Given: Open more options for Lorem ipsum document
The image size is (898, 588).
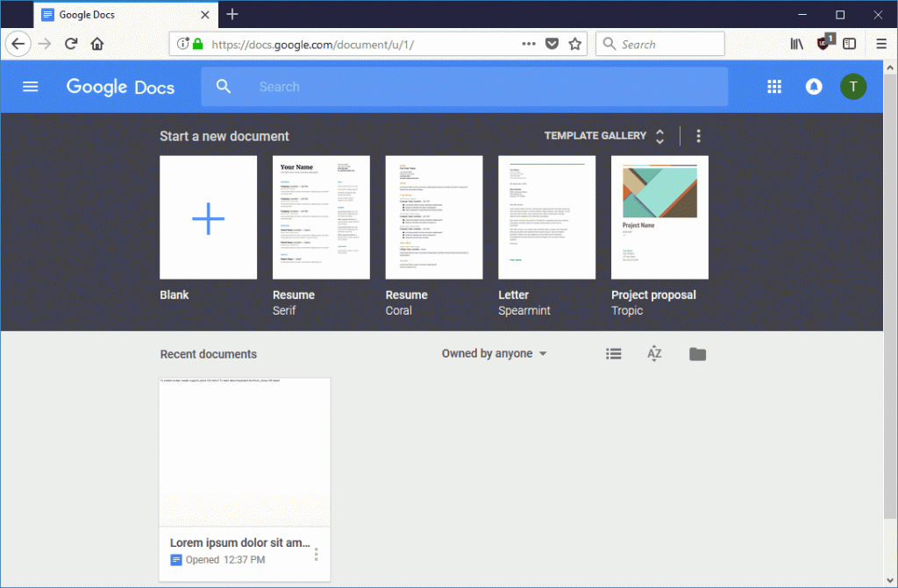Looking at the screenshot, I should click(316, 554).
